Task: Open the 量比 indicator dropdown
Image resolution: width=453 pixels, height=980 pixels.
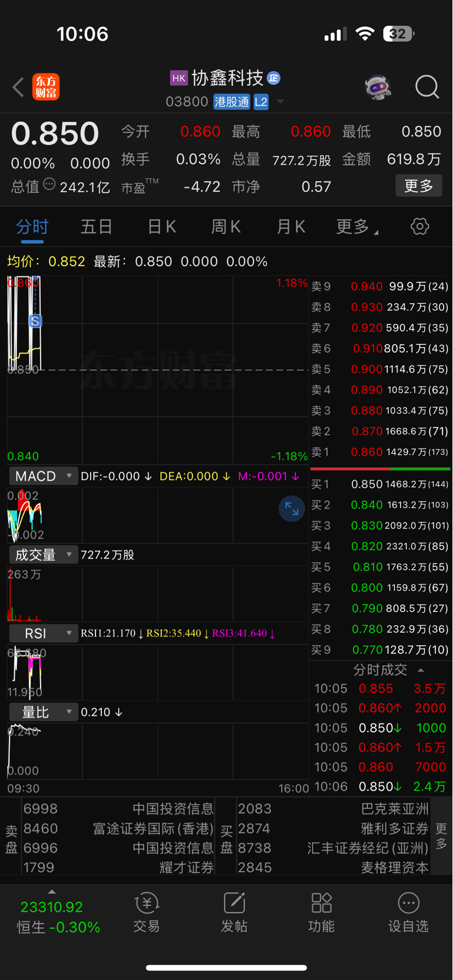Action: 43,712
